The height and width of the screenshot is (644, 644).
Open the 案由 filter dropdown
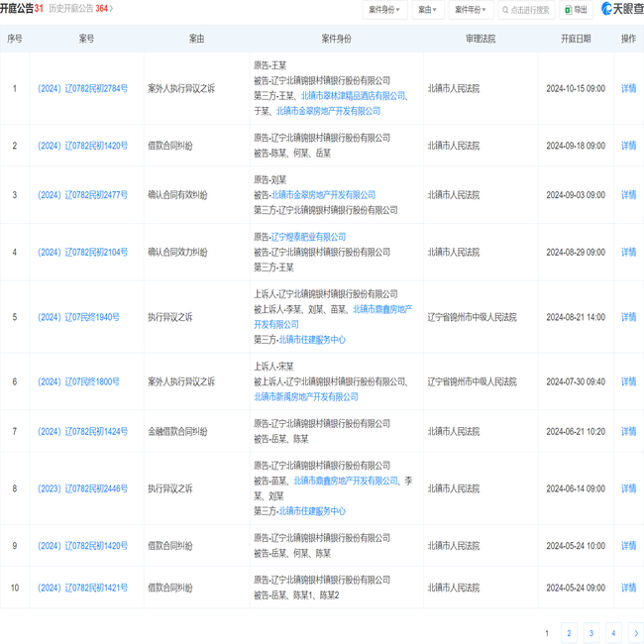tap(428, 10)
